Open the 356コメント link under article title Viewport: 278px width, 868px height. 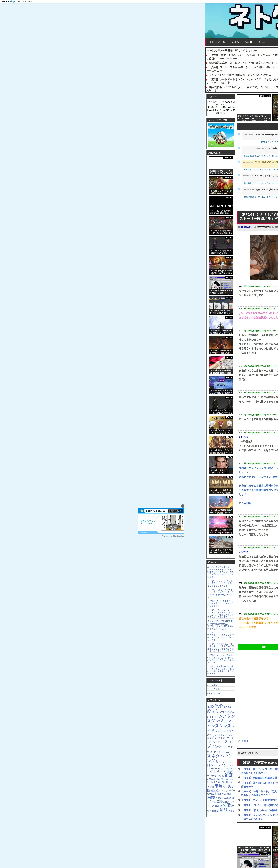tap(246, 227)
